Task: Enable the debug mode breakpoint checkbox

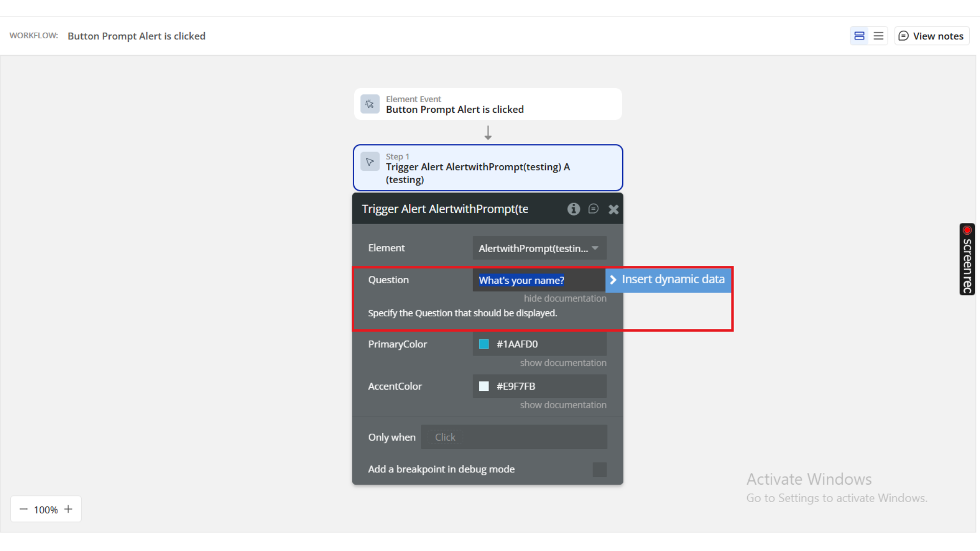Action: click(x=599, y=469)
